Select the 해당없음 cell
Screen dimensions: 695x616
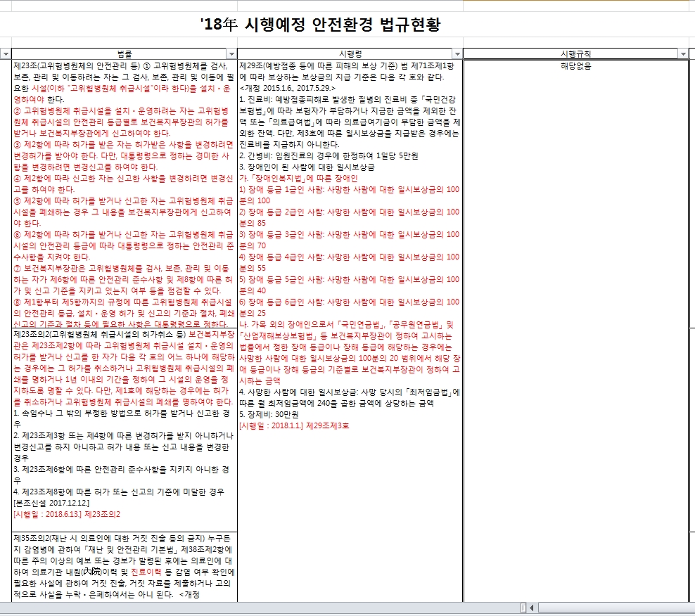(x=575, y=66)
